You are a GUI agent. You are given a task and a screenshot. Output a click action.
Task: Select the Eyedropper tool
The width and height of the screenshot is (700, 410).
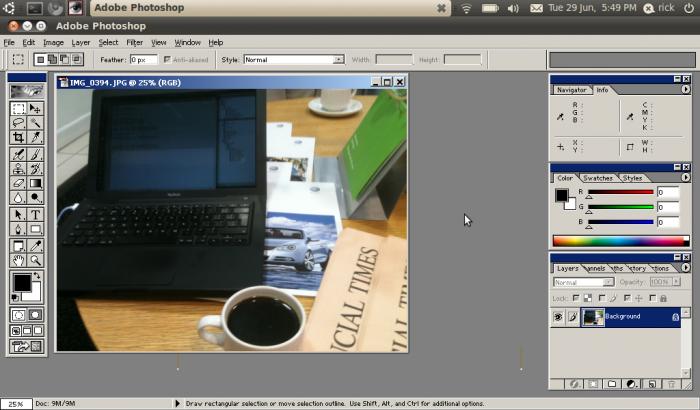click(x=35, y=246)
